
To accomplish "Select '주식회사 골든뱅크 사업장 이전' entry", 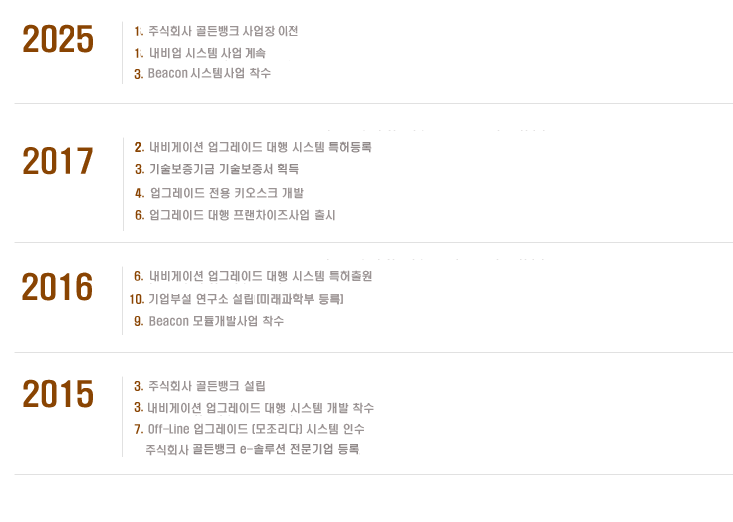I will (223, 31).
